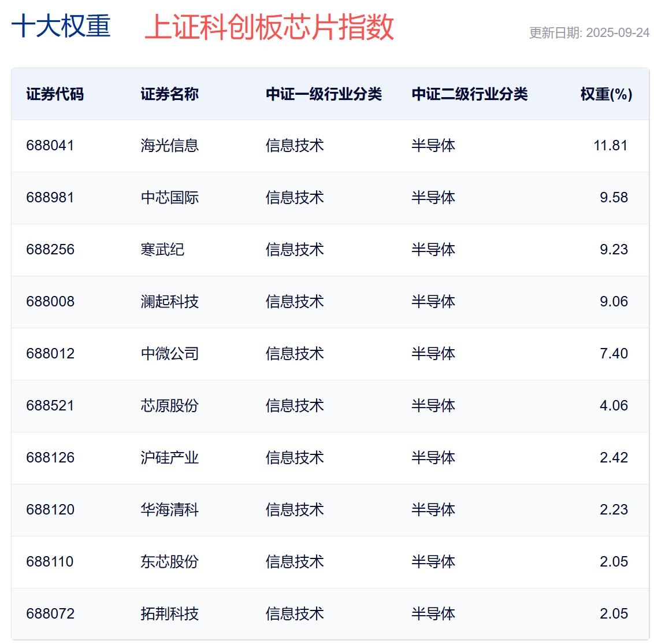
Task: Click the 上证科创板芯片指数 title
Action: click(x=269, y=27)
